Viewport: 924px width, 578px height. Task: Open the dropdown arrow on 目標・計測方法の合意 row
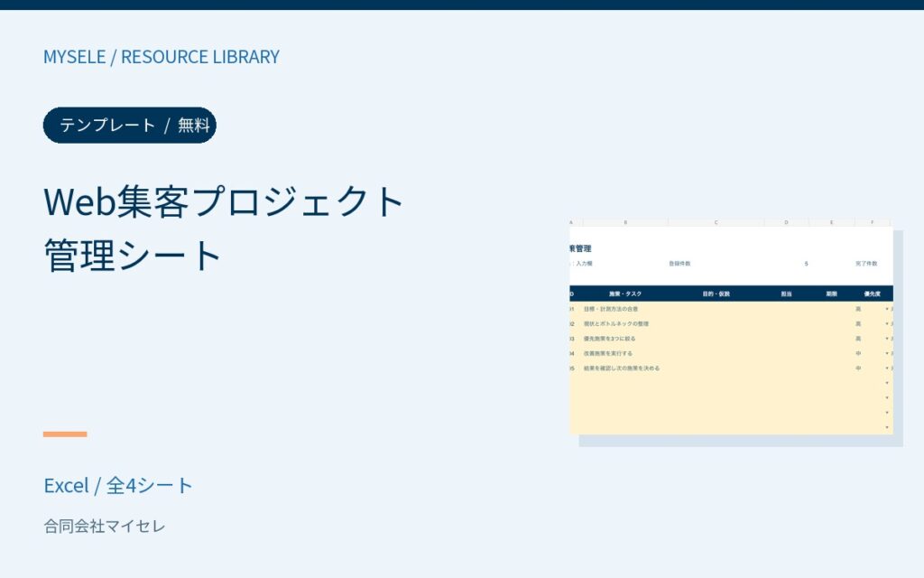pos(887,309)
